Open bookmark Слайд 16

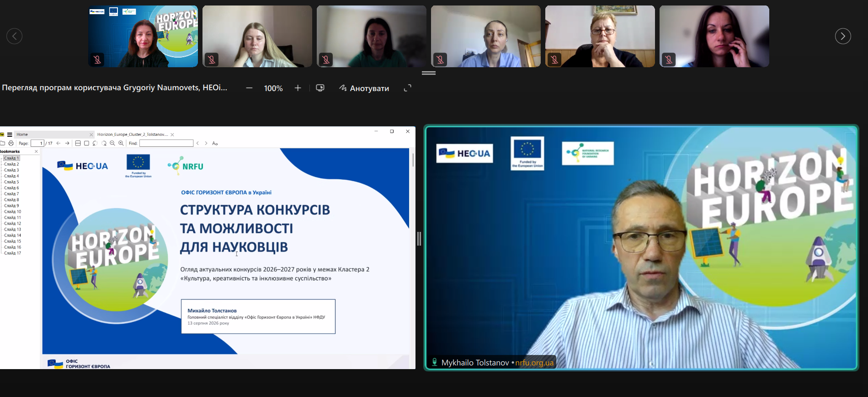click(12, 247)
